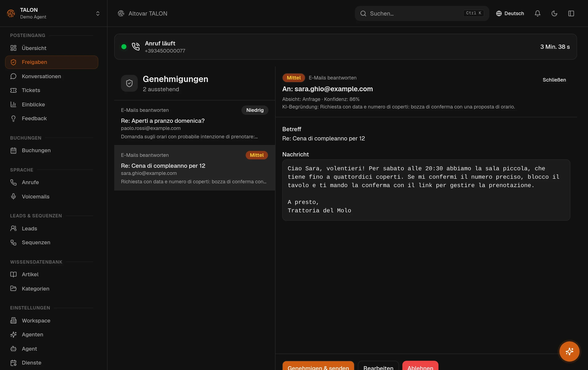
Task: Select the Re: Cena di compleanno per 12 approval
Action: pyautogui.click(x=195, y=168)
